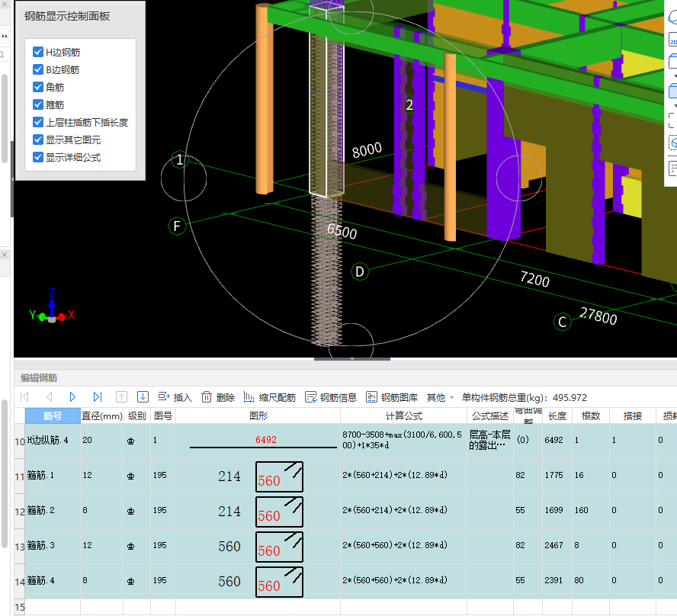The width and height of the screenshot is (677, 616).
Task: Click grid axis label D
Action: [360, 272]
